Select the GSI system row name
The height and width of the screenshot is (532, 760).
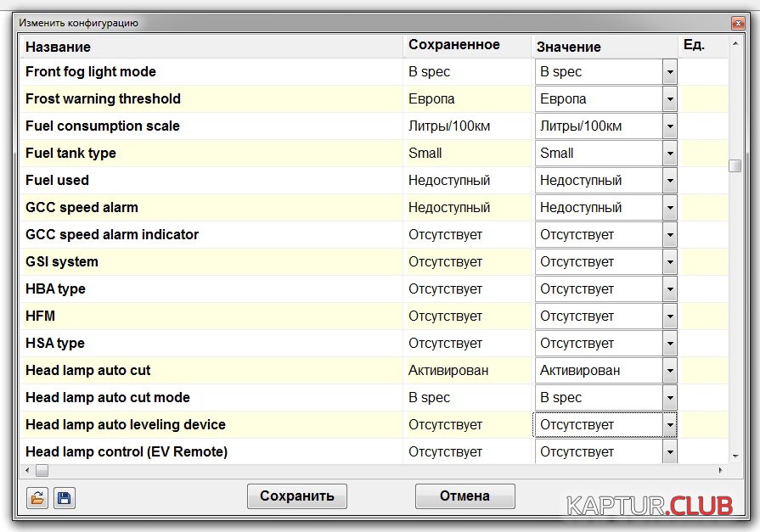(x=62, y=262)
